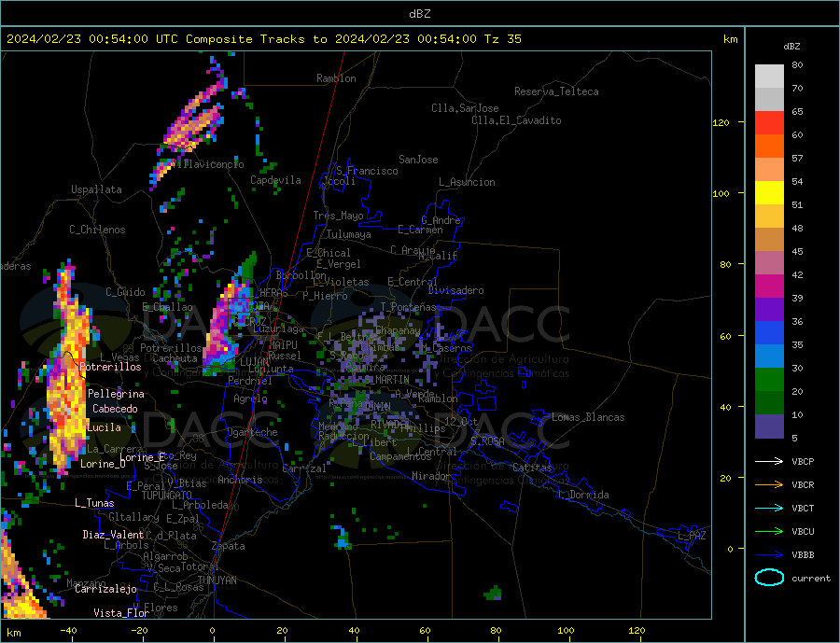This screenshot has height=643, width=840.
Task: Click the 'Villavicencio' map label
Action: point(209,164)
